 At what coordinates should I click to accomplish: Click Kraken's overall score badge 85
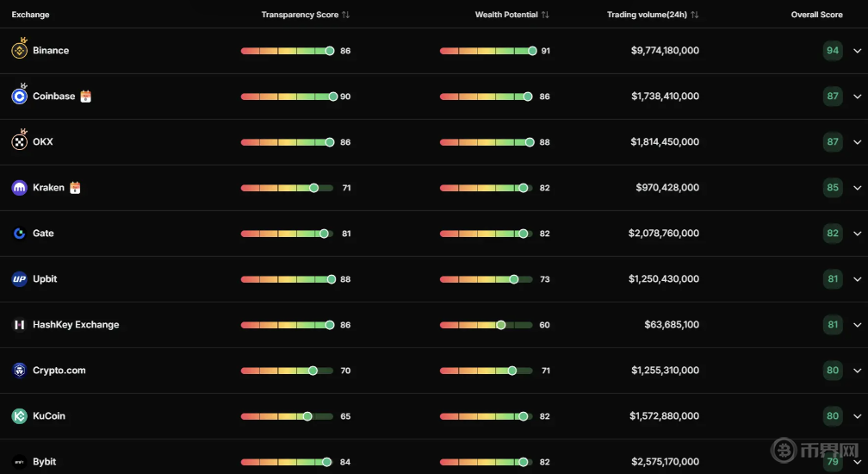[x=833, y=188]
